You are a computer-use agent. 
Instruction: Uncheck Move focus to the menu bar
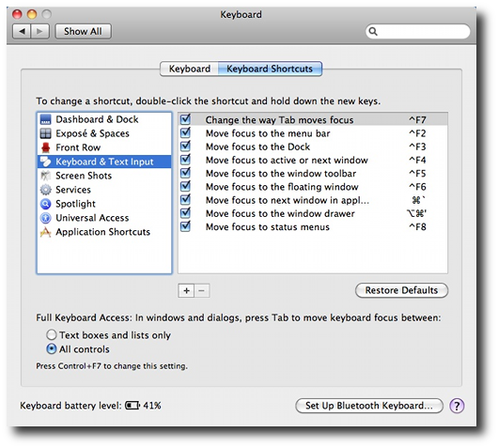point(185,132)
